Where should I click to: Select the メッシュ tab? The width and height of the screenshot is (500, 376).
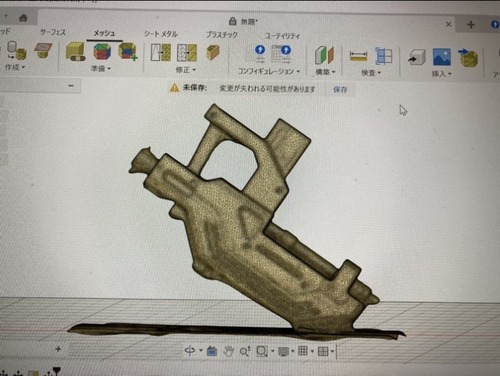[104, 33]
